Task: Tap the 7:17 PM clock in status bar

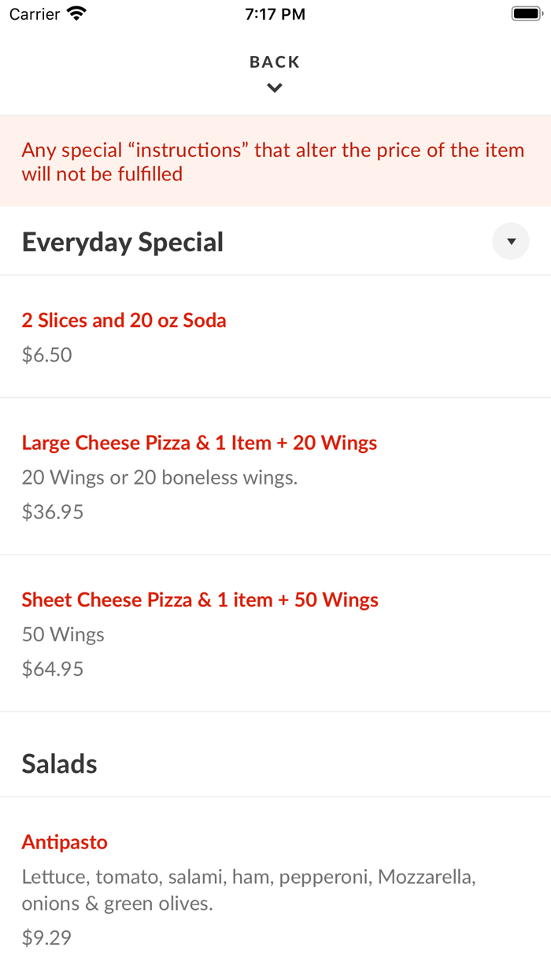Action: coord(275,14)
